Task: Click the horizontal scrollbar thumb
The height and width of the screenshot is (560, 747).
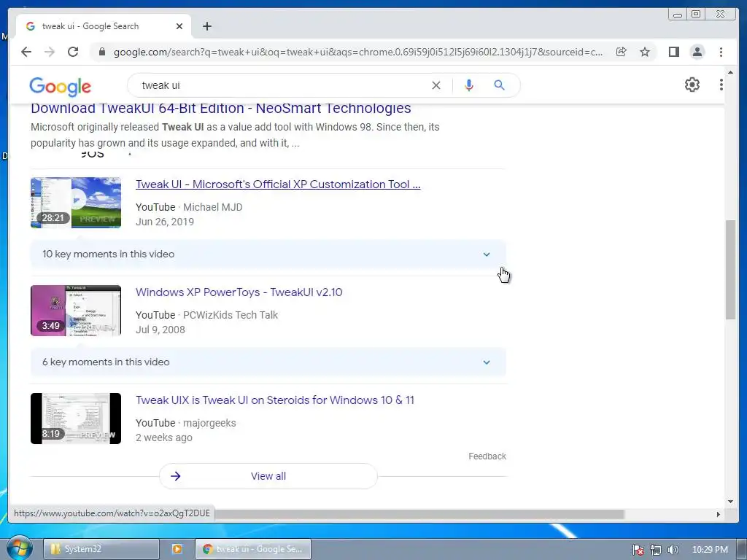Action: (419, 514)
